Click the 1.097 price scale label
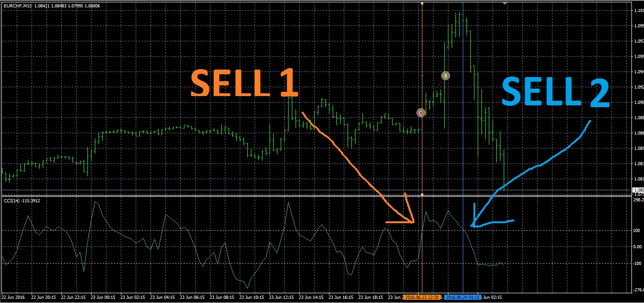This screenshot has height=303, width=644. pos(638,41)
